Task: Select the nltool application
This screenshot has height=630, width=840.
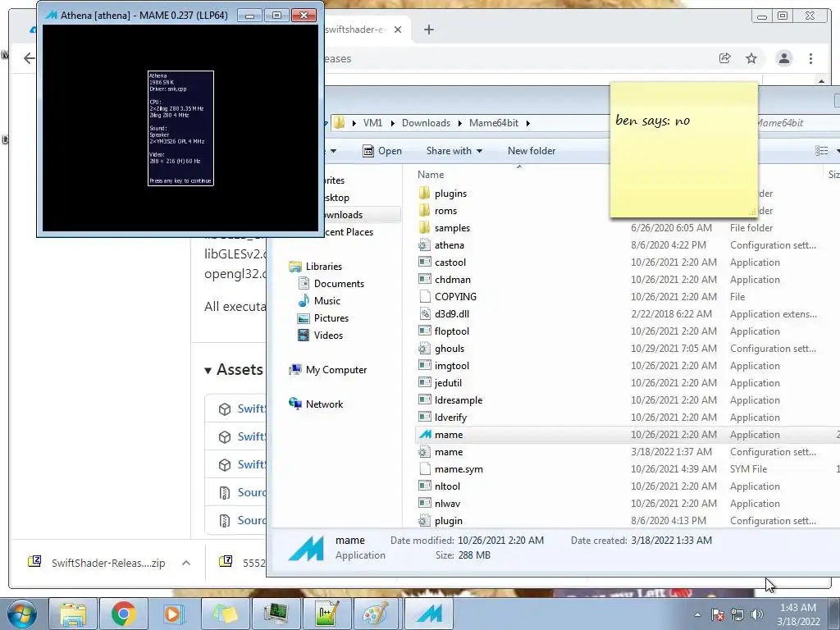Action: (447, 486)
